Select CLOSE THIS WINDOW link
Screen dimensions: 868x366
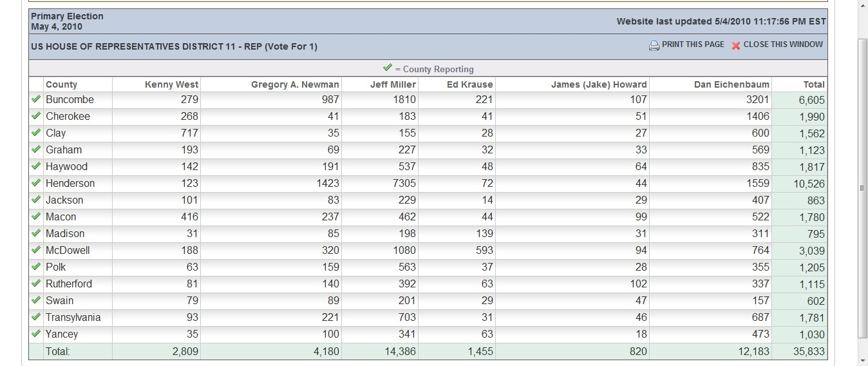click(783, 44)
